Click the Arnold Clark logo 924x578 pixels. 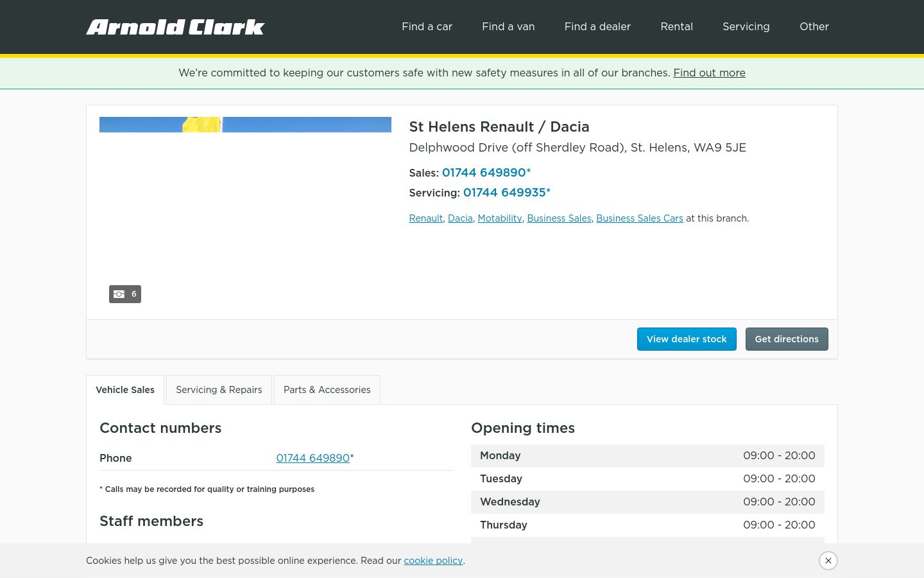pos(175,27)
